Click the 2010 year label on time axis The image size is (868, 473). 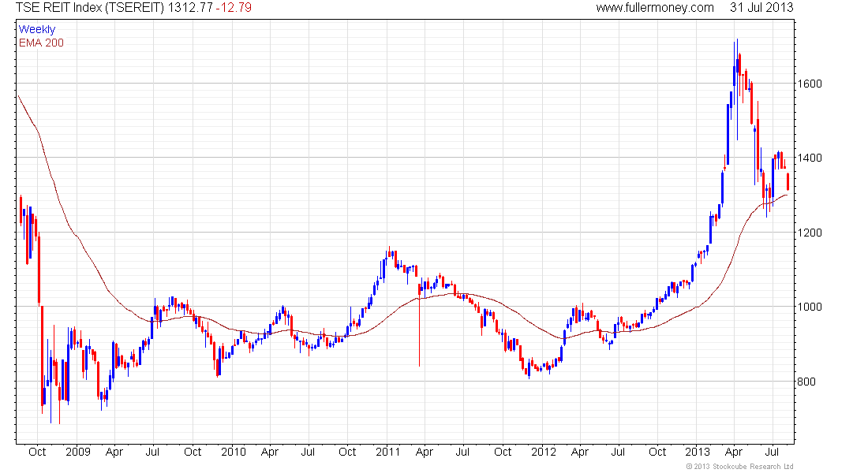pyautogui.click(x=233, y=452)
